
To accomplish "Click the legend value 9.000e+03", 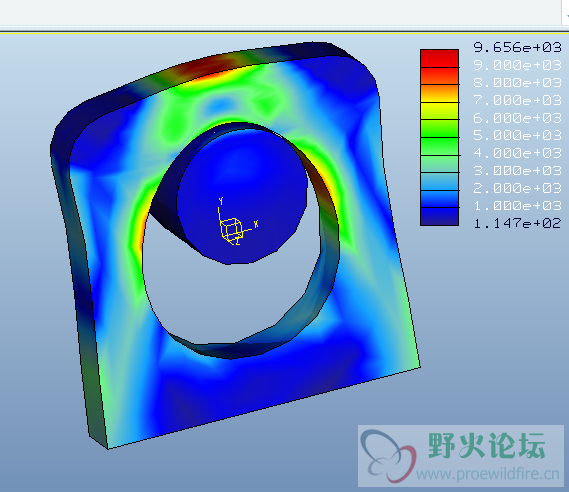I will 517,65.
